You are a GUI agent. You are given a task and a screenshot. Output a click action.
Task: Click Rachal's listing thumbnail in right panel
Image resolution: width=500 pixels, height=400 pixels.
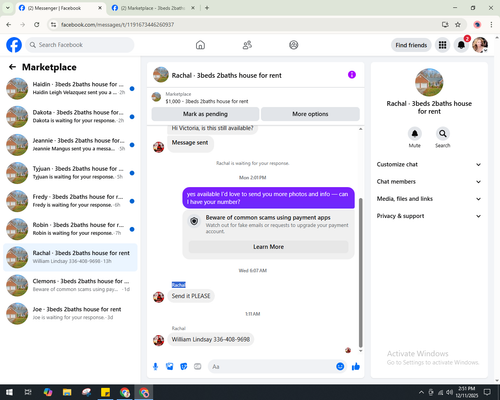pyautogui.click(x=429, y=82)
